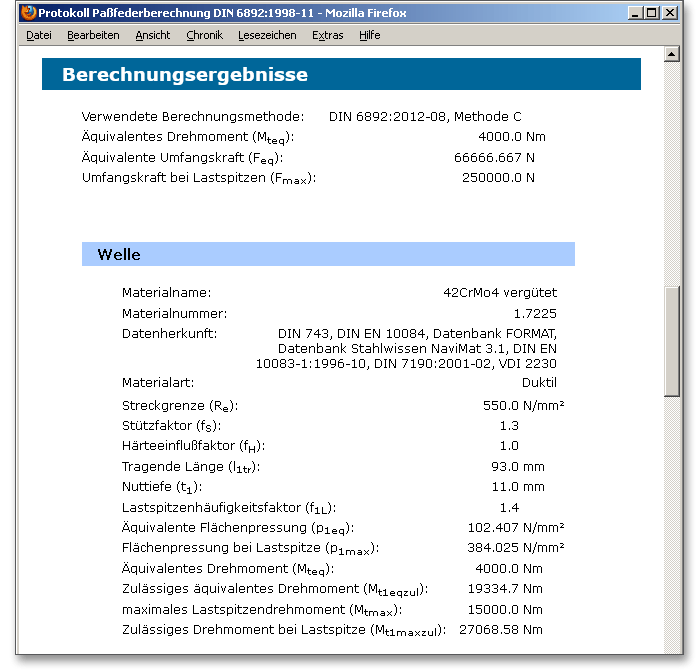Click the Firefox icon in title bar

point(28,13)
